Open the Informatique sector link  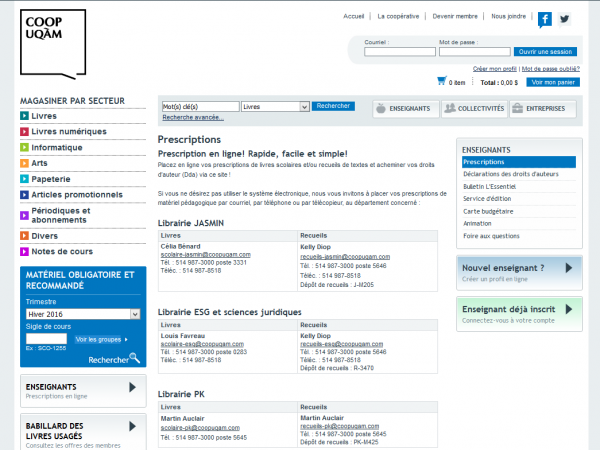[57, 147]
